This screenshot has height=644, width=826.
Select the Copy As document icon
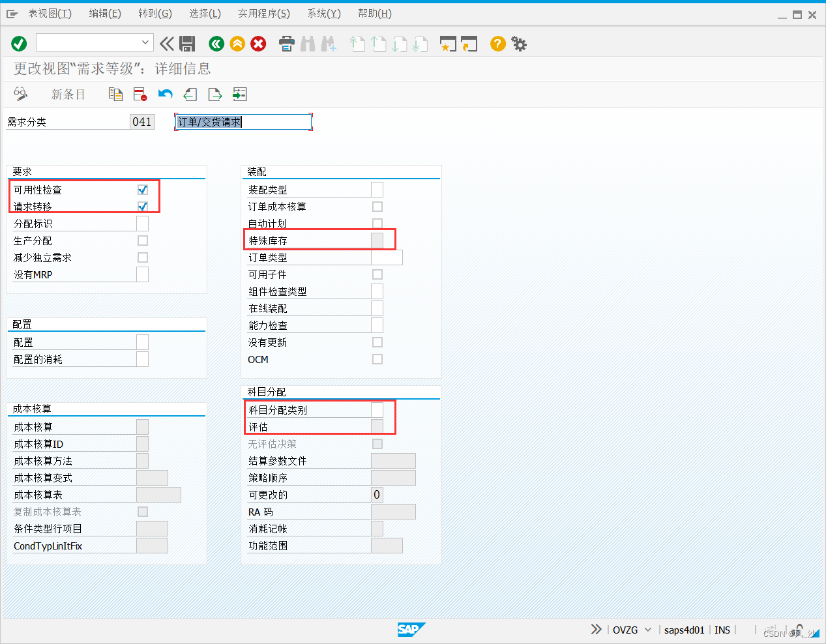(115, 94)
